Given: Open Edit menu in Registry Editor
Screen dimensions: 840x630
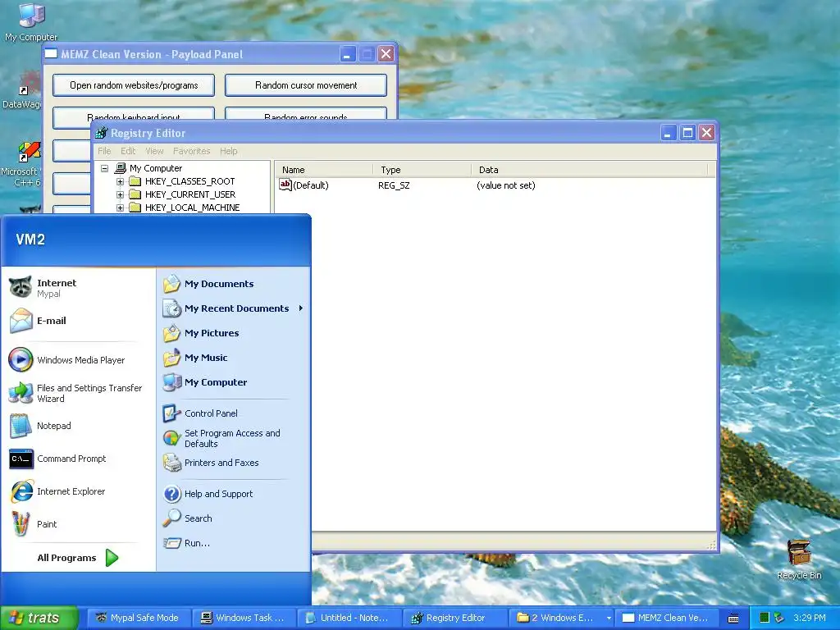Looking at the screenshot, I should [127, 151].
